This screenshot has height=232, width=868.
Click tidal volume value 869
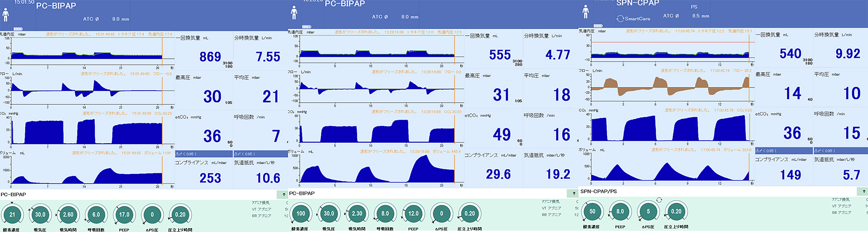coord(210,57)
